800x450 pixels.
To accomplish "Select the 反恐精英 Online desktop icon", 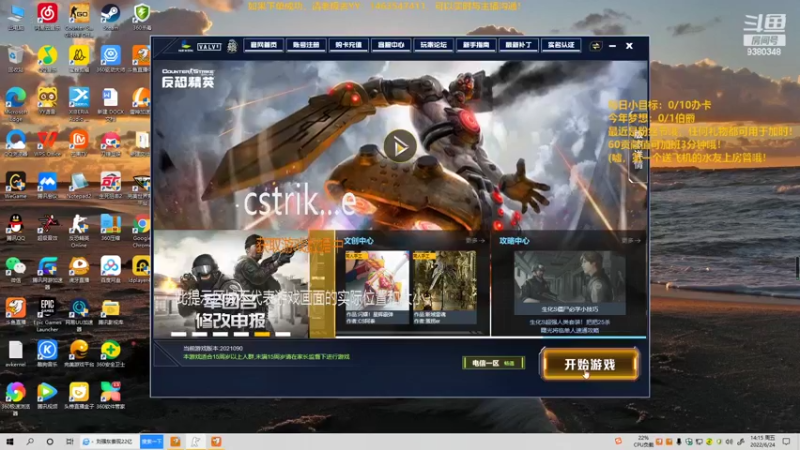I will coord(79,231).
